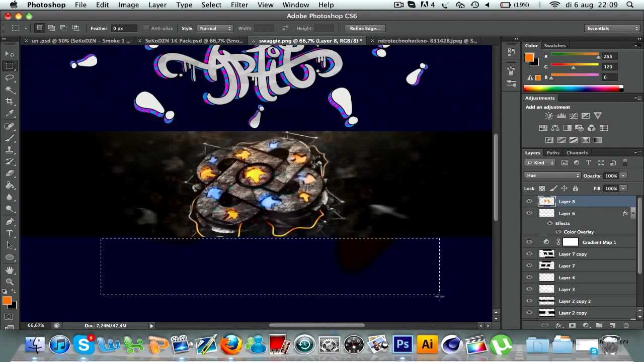Switch to the Swatches tab

point(555,45)
